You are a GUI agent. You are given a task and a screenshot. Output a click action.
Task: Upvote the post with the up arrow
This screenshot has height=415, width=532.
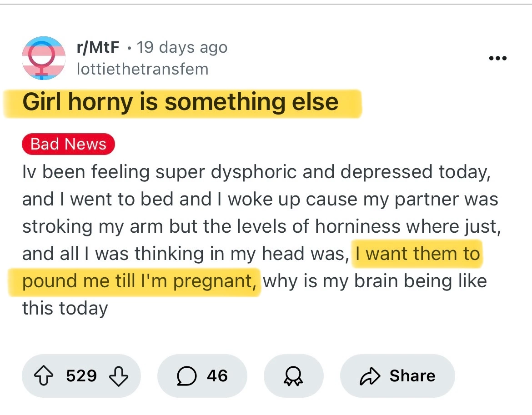tap(45, 376)
